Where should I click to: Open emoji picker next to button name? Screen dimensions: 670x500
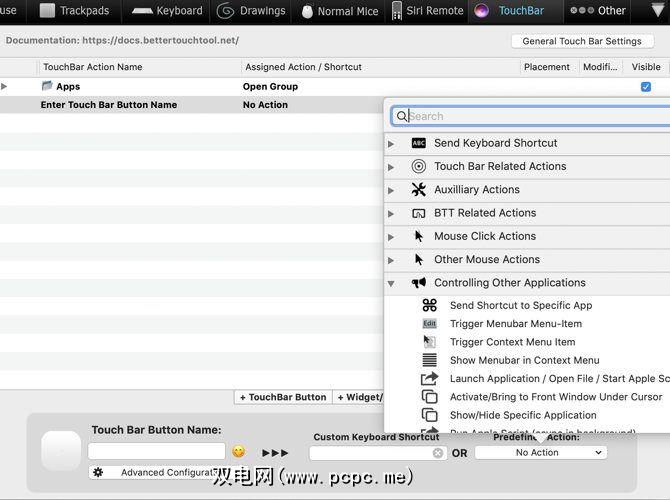238,452
